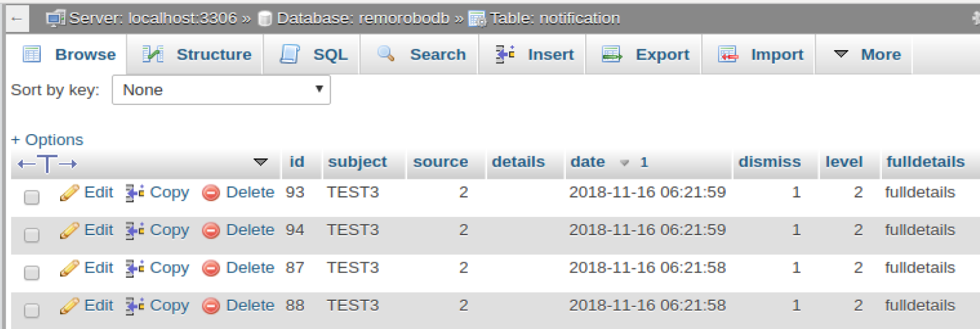
Task: Click the red Delete icon for row 88
Action: coord(211,306)
